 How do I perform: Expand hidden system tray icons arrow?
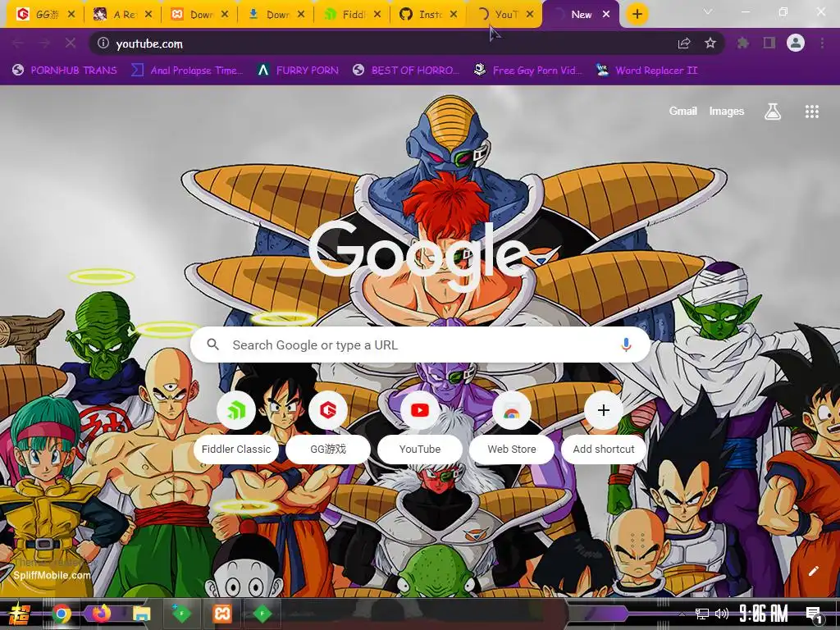click(x=682, y=614)
